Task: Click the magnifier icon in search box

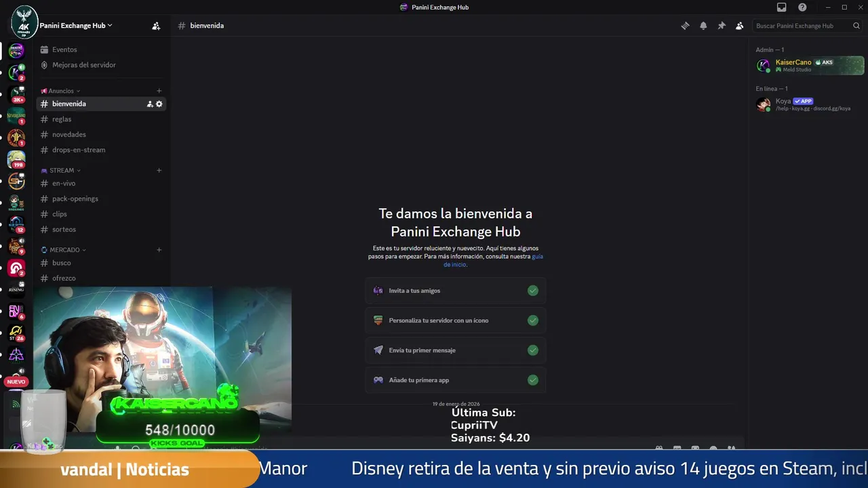Action: (856, 26)
